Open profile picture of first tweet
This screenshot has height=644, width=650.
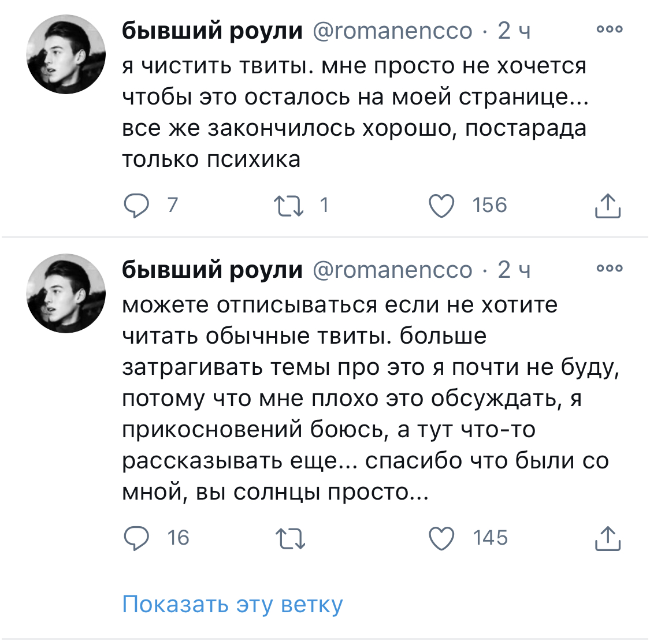pyautogui.click(x=66, y=54)
